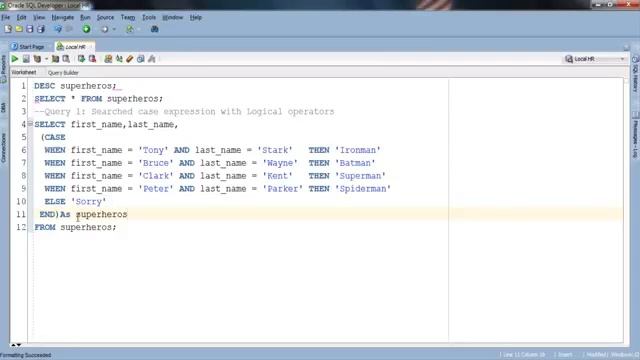
Task: Open an Unshared SQL Worksheet icon
Action: coord(108,59)
